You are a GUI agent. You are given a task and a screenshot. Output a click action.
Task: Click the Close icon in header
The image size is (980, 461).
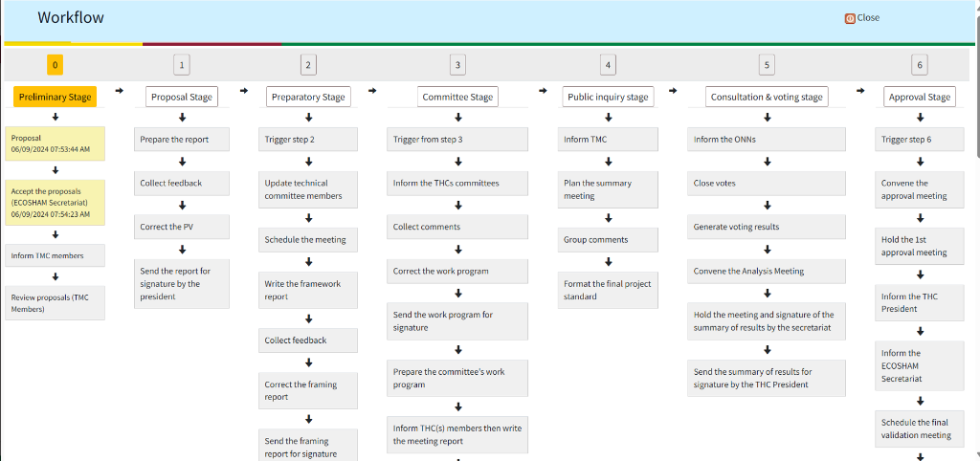coord(850,18)
